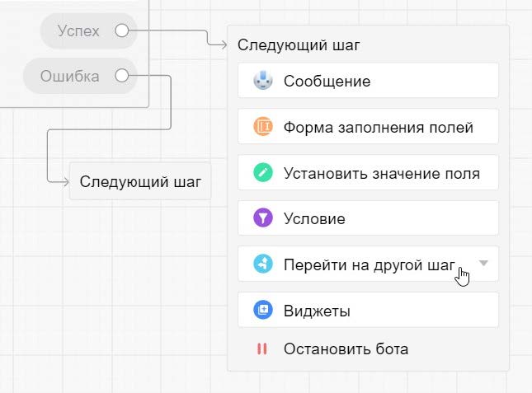The width and height of the screenshot is (532, 393).
Task: Click the purple funnel icon for Условие
Action: 262,219
